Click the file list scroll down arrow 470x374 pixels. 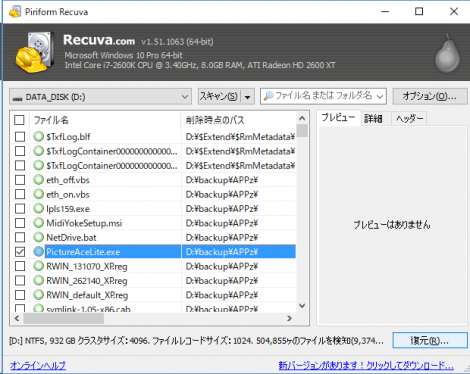302,305
